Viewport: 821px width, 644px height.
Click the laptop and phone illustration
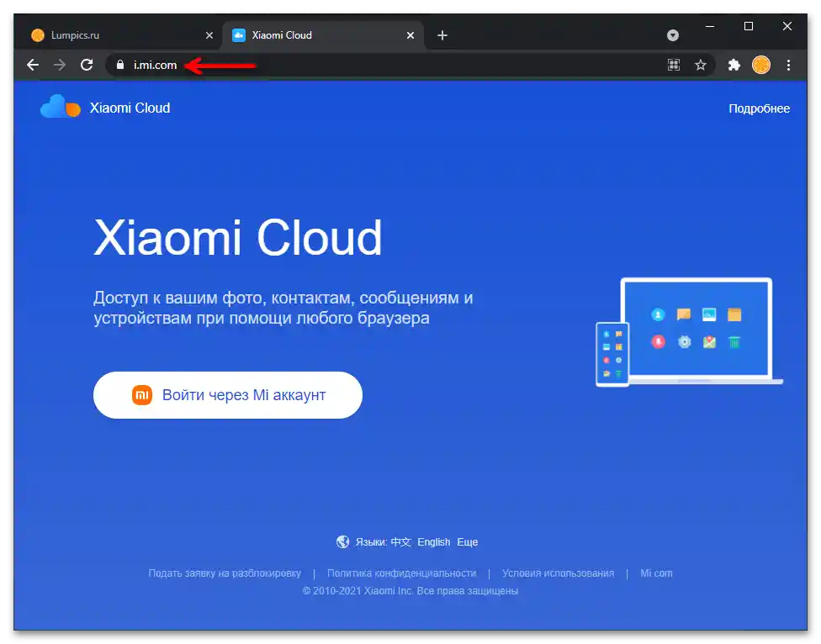[x=689, y=332]
